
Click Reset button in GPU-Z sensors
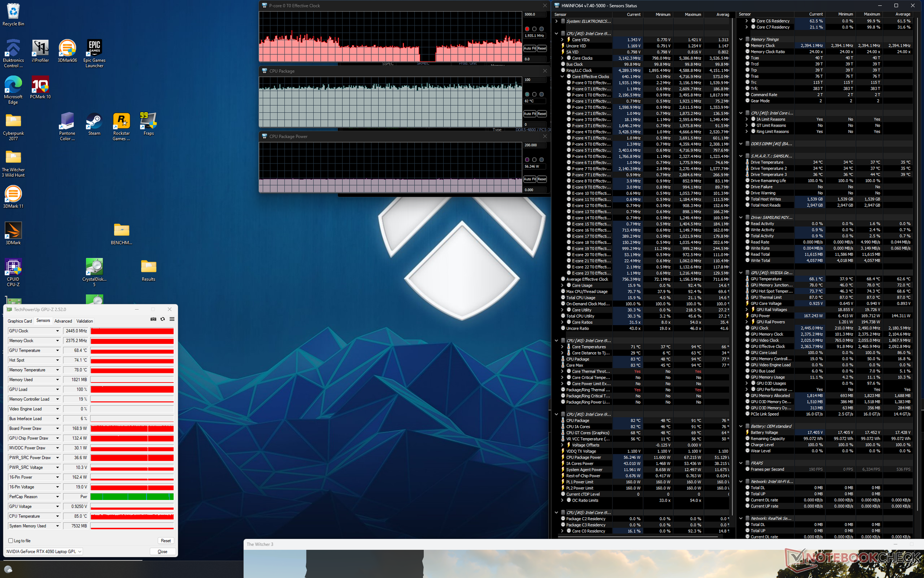point(166,540)
